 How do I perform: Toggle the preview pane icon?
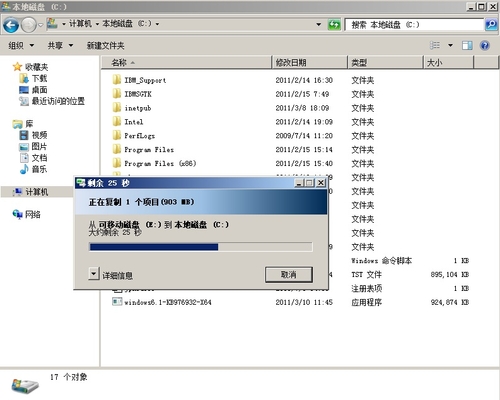click(467, 45)
